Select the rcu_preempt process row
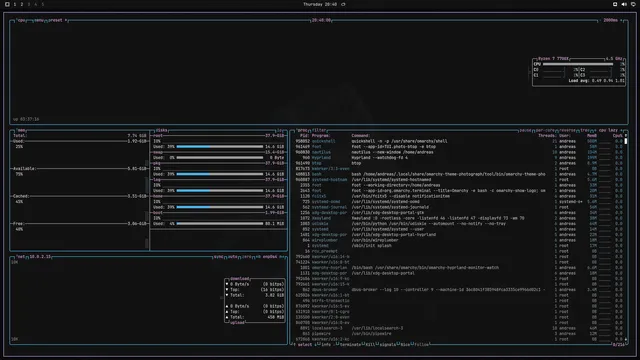This screenshot has height=360, width=640. click(459, 251)
